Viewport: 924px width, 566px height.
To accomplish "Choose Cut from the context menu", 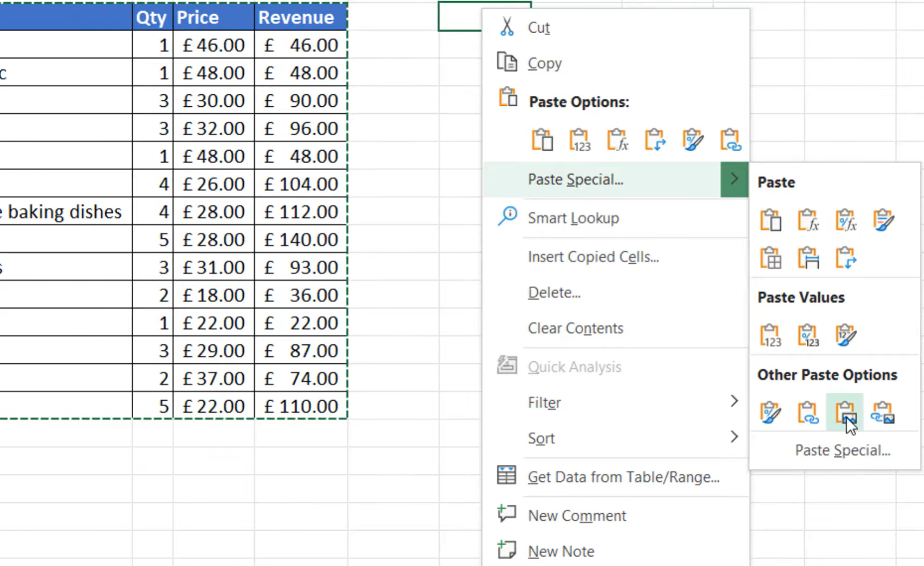I will [x=615, y=27].
